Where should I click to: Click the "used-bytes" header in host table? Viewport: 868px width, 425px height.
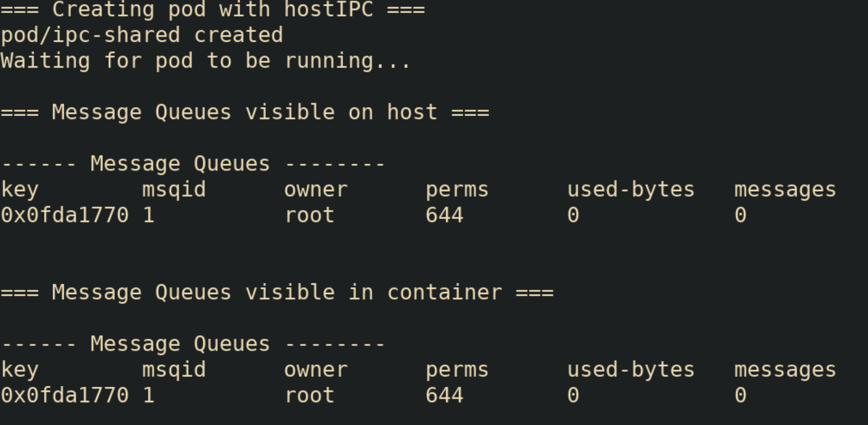pos(631,189)
